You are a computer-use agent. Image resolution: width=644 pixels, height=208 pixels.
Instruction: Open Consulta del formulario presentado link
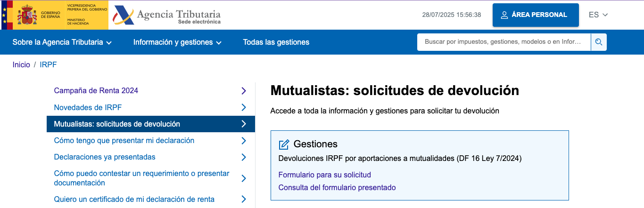(x=337, y=188)
